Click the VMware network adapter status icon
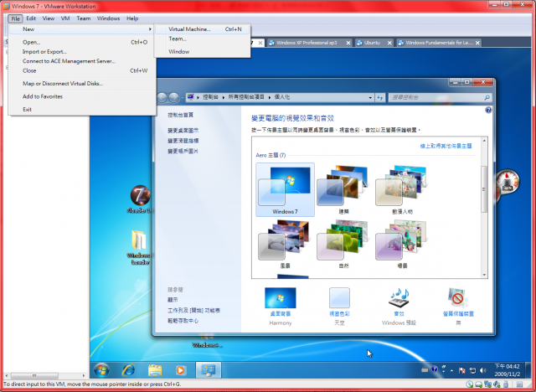 (487, 384)
